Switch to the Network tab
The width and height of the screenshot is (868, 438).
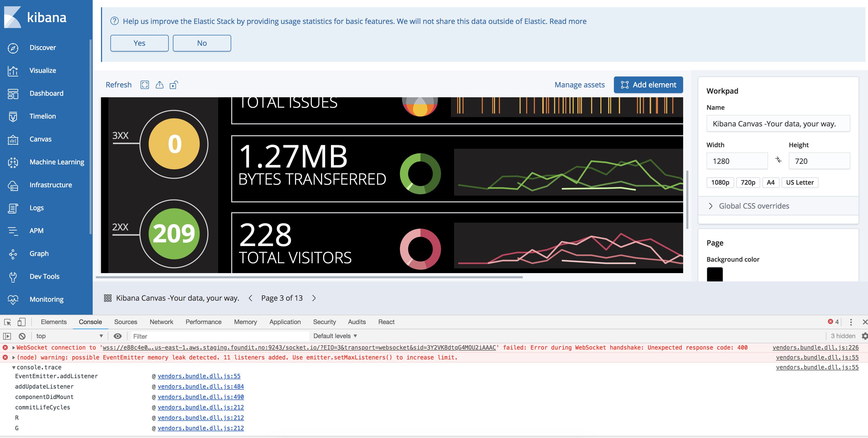pyautogui.click(x=161, y=322)
